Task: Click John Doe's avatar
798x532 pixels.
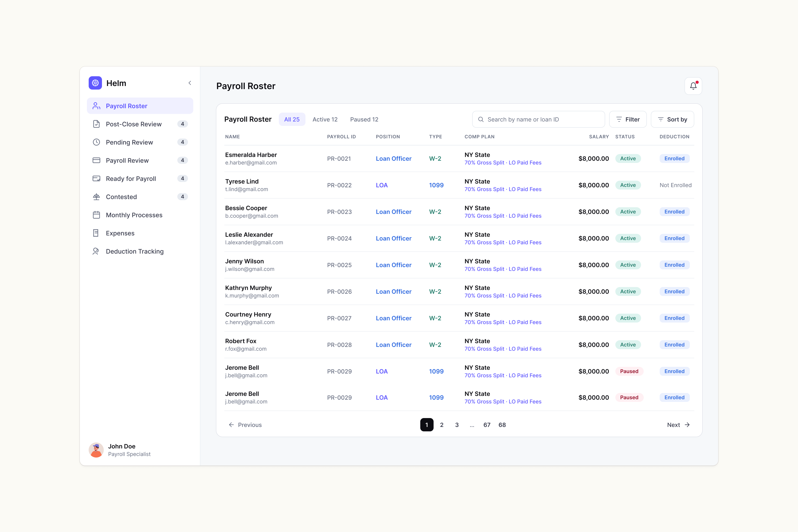Action: [x=96, y=450]
